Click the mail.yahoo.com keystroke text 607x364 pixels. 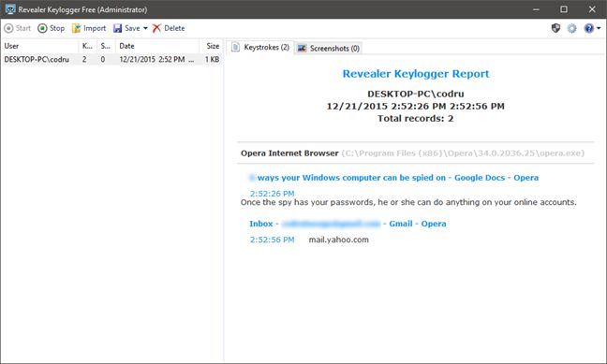339,240
